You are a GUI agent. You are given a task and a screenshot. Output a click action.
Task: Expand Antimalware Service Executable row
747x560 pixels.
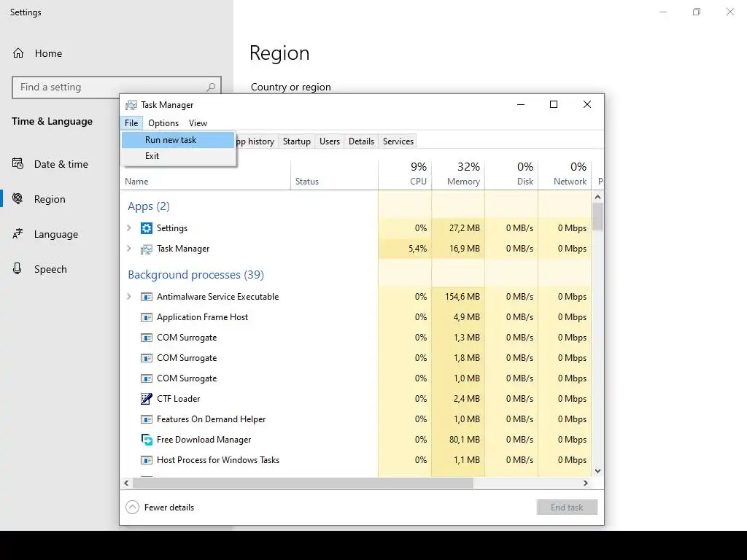point(128,296)
